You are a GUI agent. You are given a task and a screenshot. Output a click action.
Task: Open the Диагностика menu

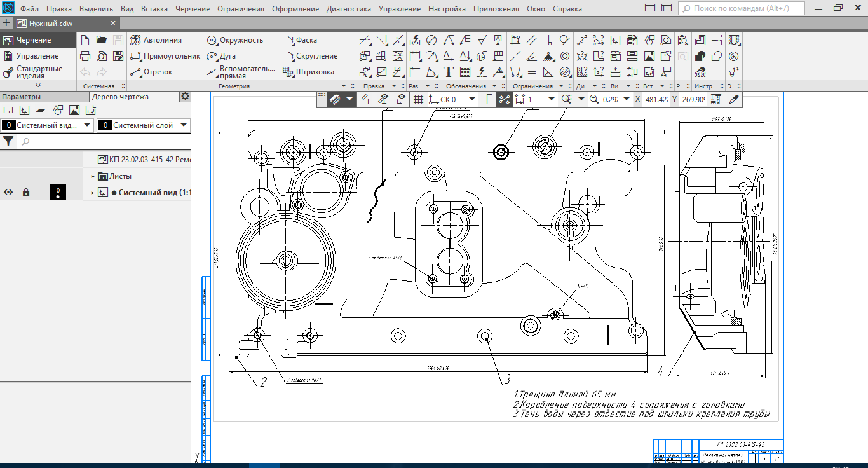point(349,9)
